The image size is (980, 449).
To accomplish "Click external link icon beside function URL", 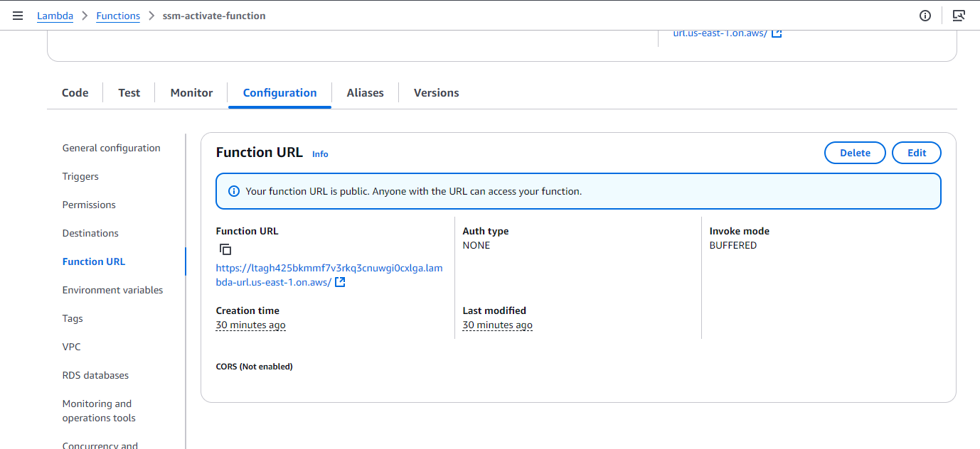I will click(340, 283).
